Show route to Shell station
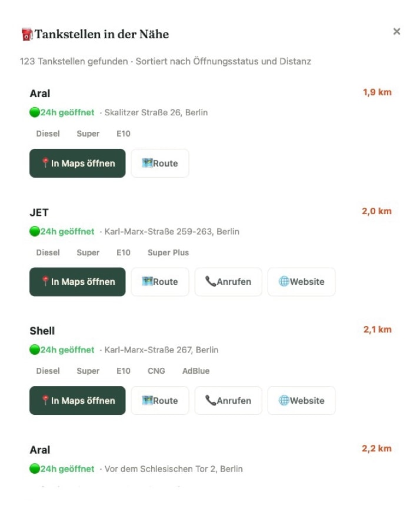Viewport: 420px width, 512px height. point(159,401)
